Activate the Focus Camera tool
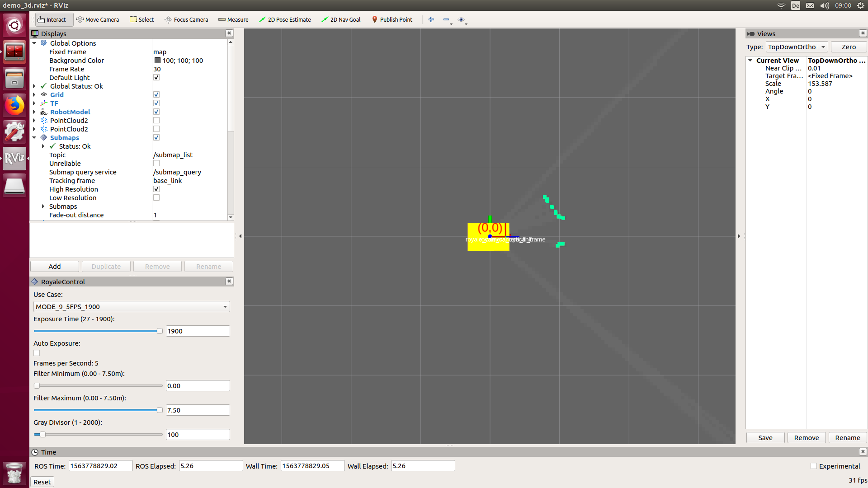The width and height of the screenshot is (868, 488). click(186, 19)
